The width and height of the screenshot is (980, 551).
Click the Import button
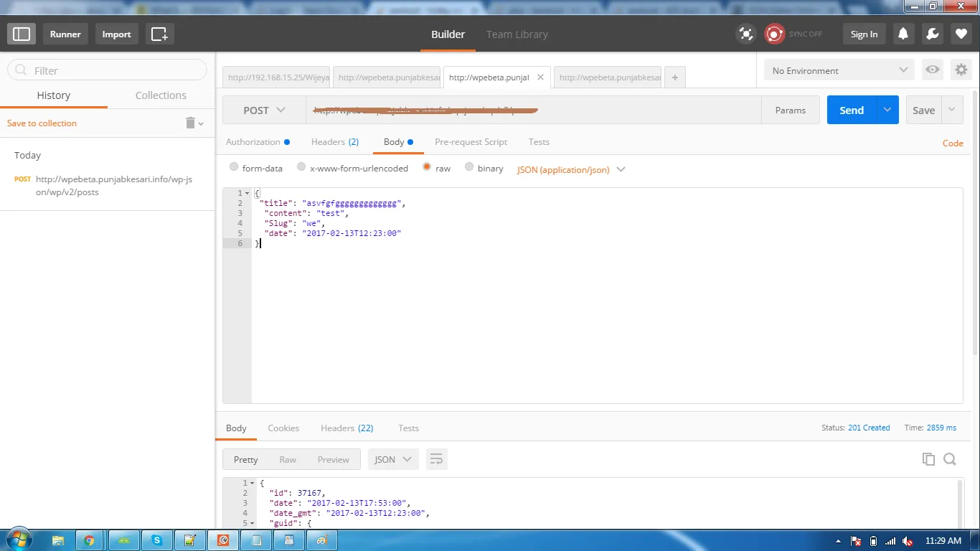[x=116, y=34]
